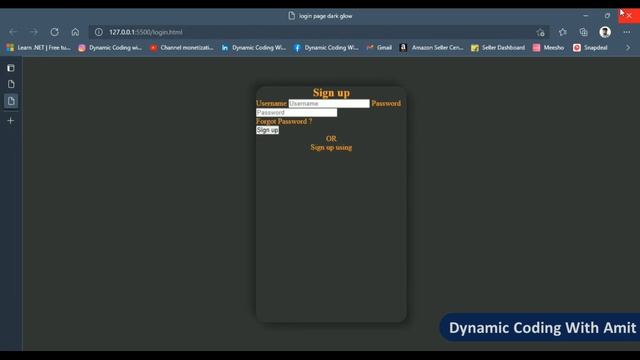Click the 'Password' label text

pos(386,104)
